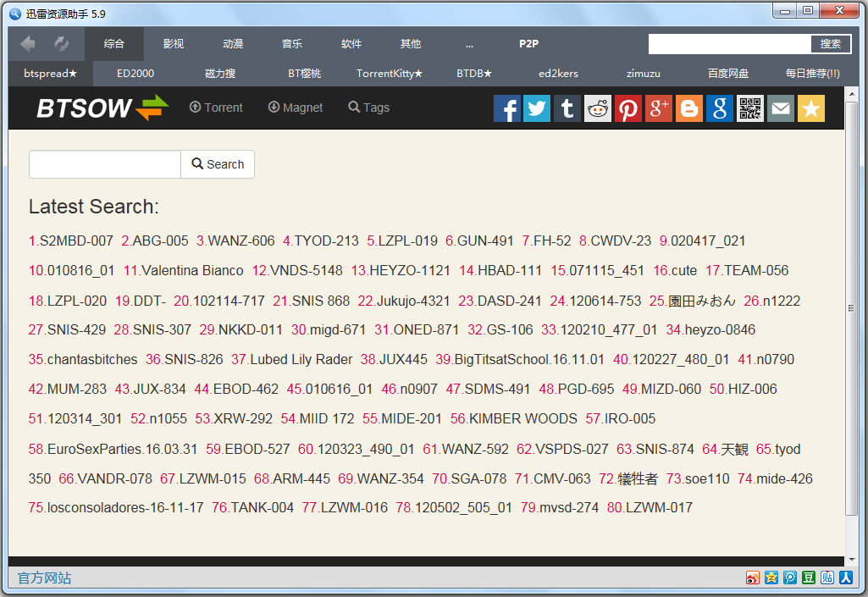Share to Baidu Tieba from the status bar

pos(827,578)
